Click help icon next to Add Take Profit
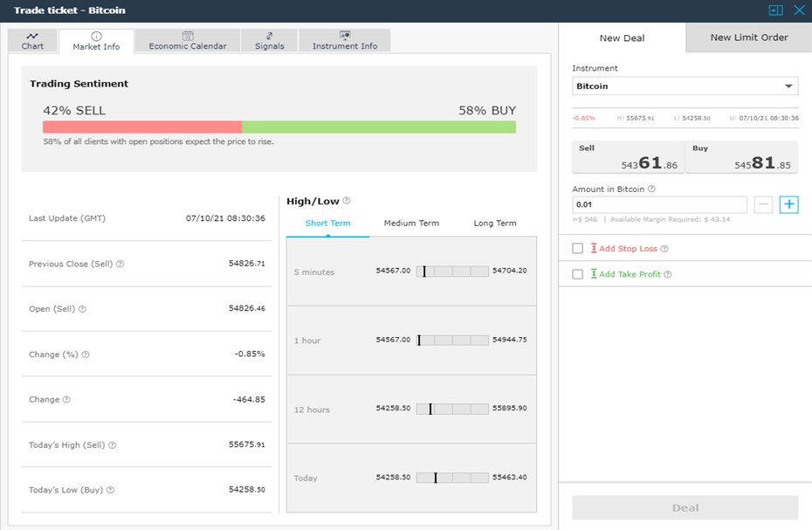Viewport: 812px width, 530px height. point(668,274)
